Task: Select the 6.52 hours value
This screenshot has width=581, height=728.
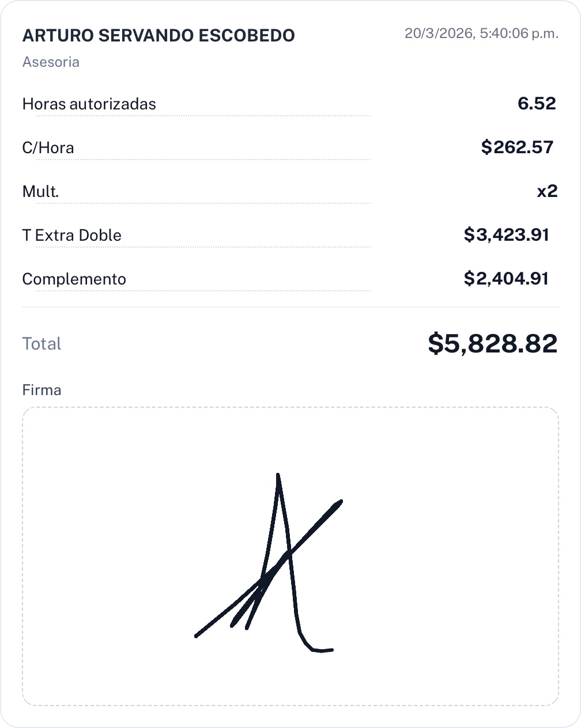Action: point(537,104)
